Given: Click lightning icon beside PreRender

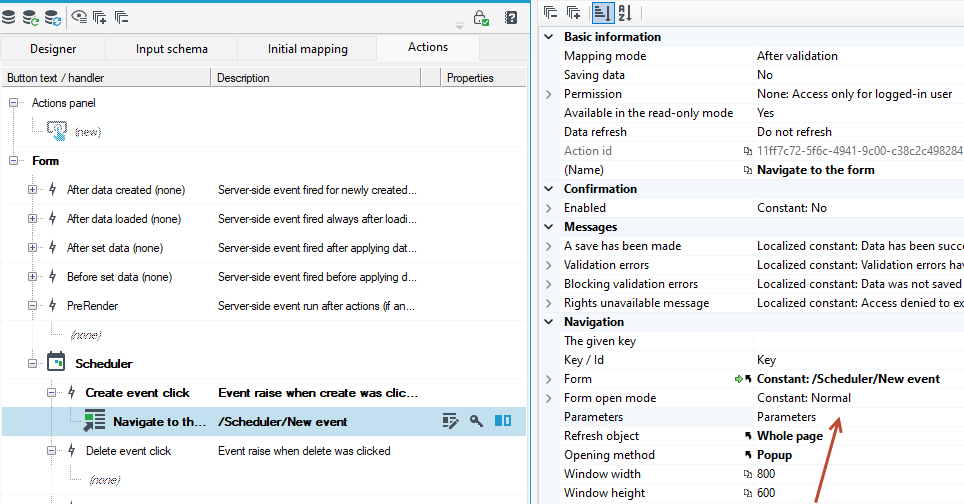Looking at the screenshot, I should [x=53, y=305].
